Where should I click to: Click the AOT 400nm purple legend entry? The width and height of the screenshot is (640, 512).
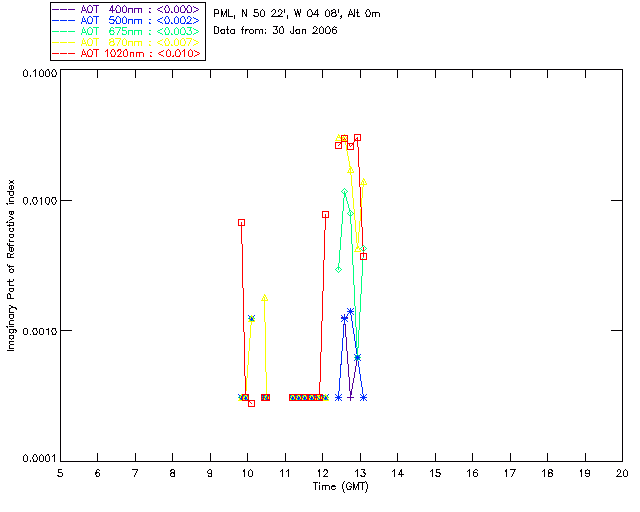click(127, 9)
